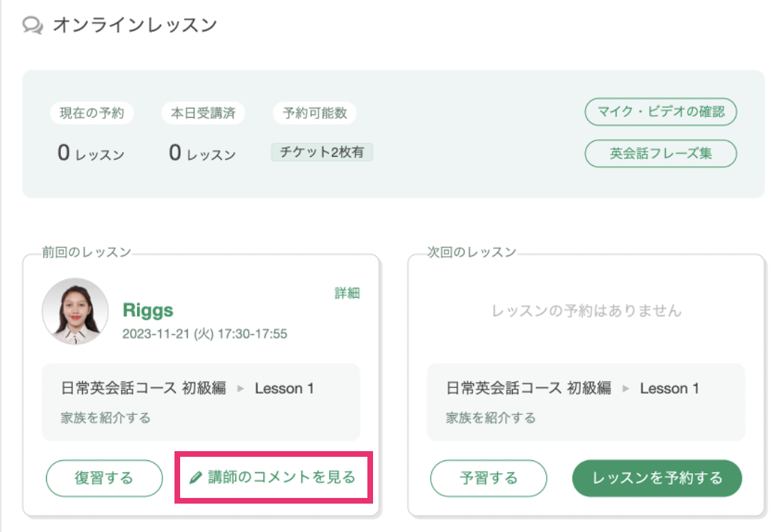Screen dimensions: 783x532
Task: Open the 英会話フレーズ集 phrase collection
Action: tap(660, 153)
